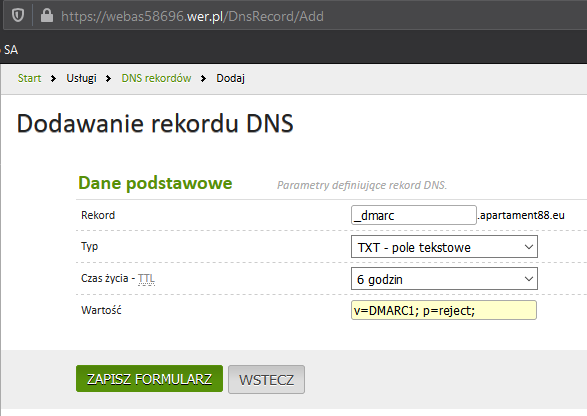Click the Usługi breadcrumb item
The height and width of the screenshot is (416, 587).
(81, 78)
